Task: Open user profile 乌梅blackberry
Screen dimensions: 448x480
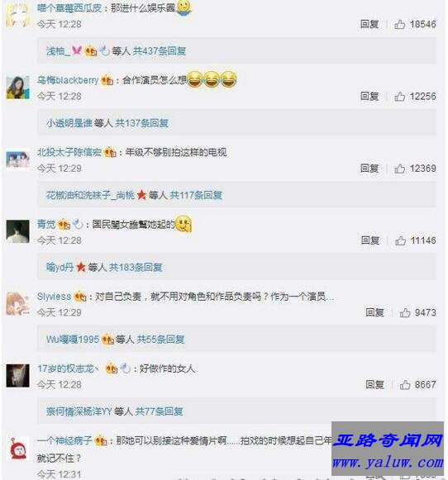Action: click(68, 80)
